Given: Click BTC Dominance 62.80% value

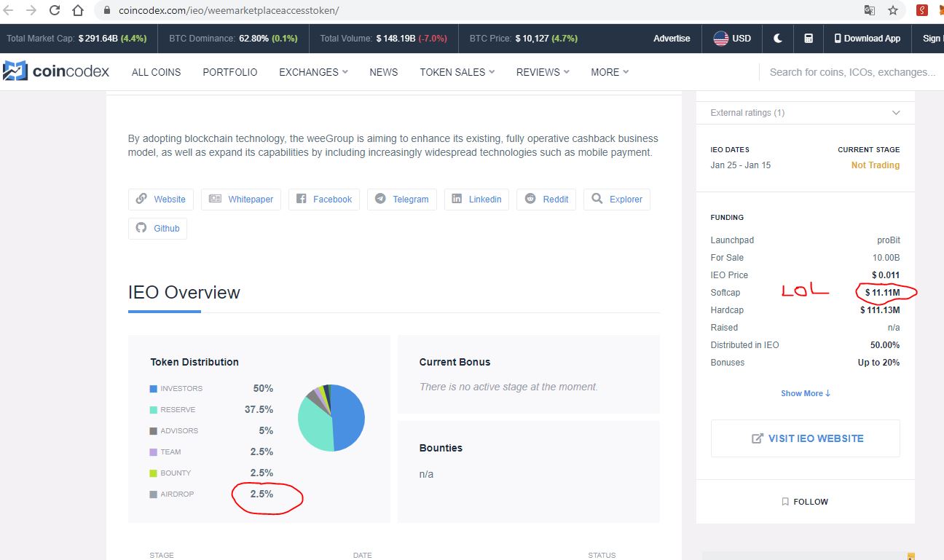Looking at the screenshot, I should click(x=253, y=39).
